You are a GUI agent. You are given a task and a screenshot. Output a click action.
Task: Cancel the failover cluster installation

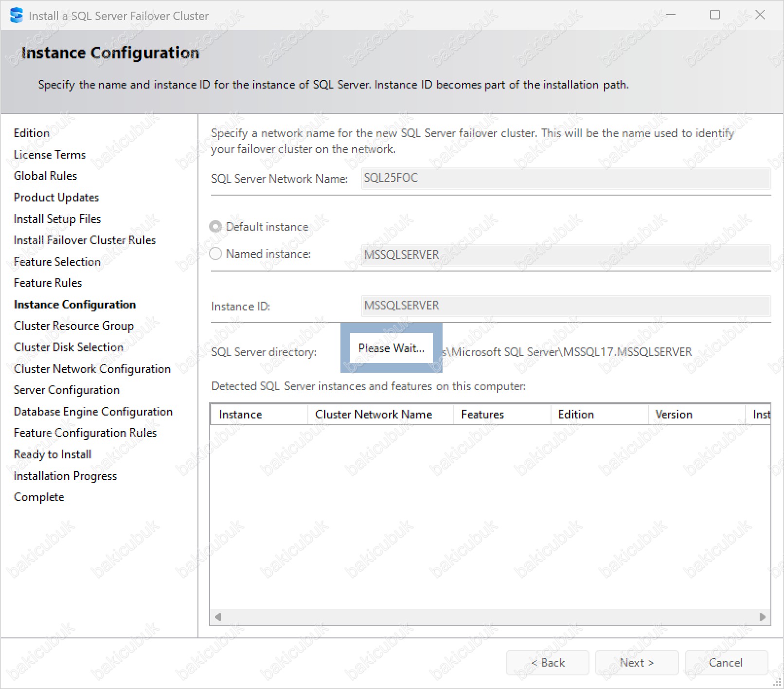tap(726, 663)
